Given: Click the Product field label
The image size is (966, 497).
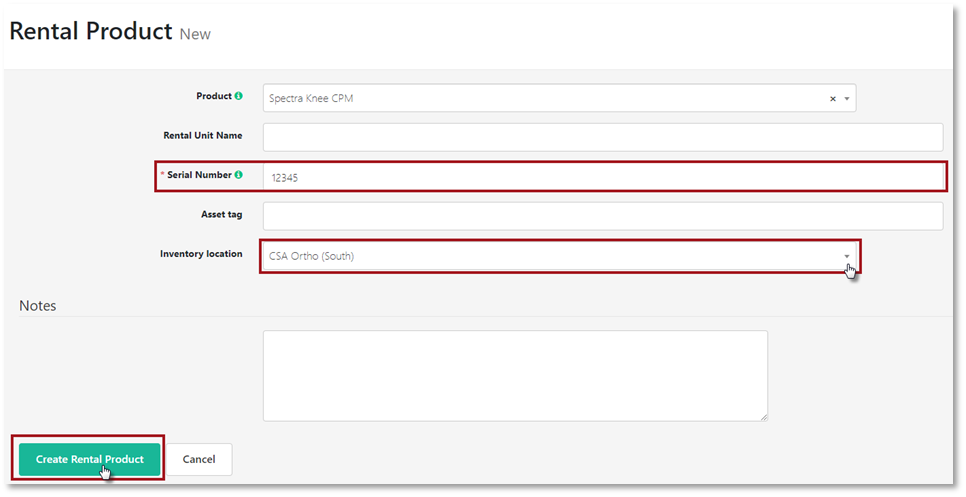Looking at the screenshot, I should pyautogui.click(x=213, y=97).
